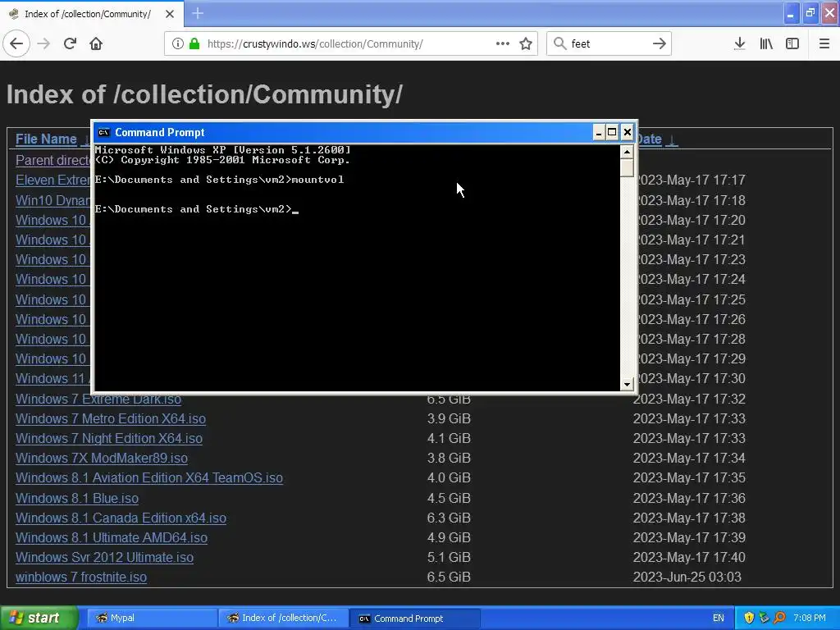
Task: Select the Index of /collection/Community/ tab
Action: click(x=91, y=14)
